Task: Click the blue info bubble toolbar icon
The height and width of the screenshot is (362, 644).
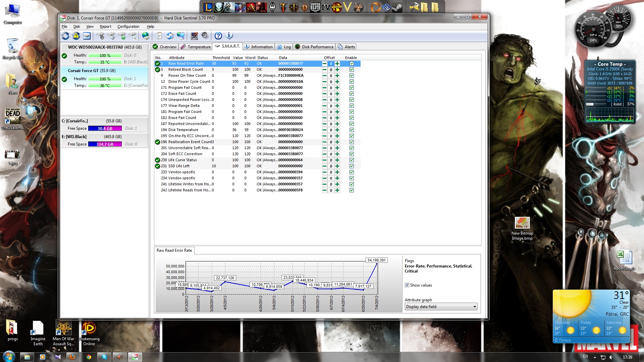Action: [229, 36]
